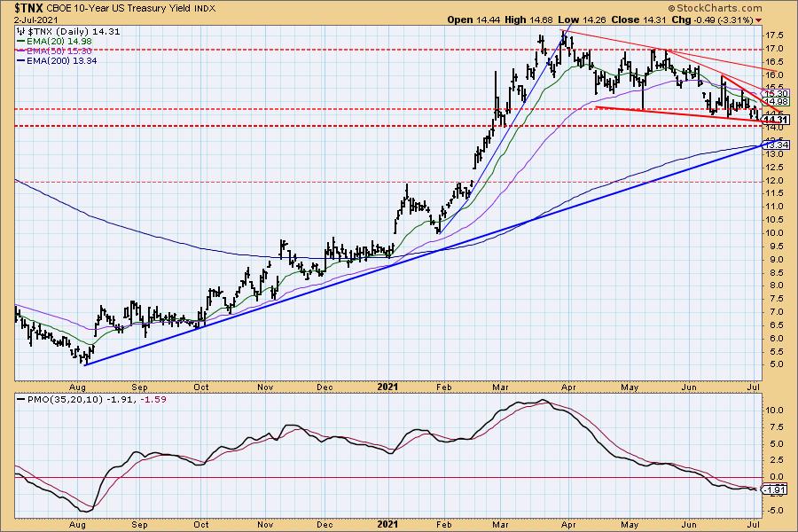The width and height of the screenshot is (798, 532).
Task: Select the EMA(20) 14.98 legend entry
Action: (x=54, y=42)
